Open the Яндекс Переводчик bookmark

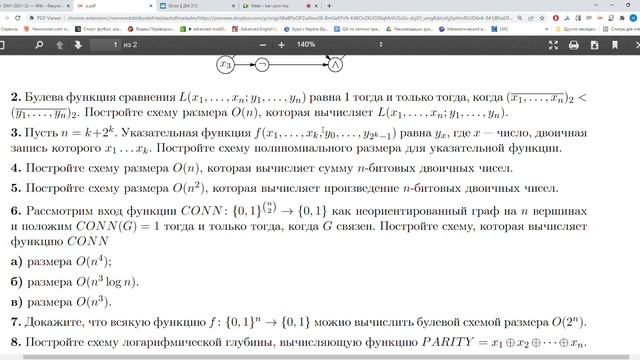point(151,29)
